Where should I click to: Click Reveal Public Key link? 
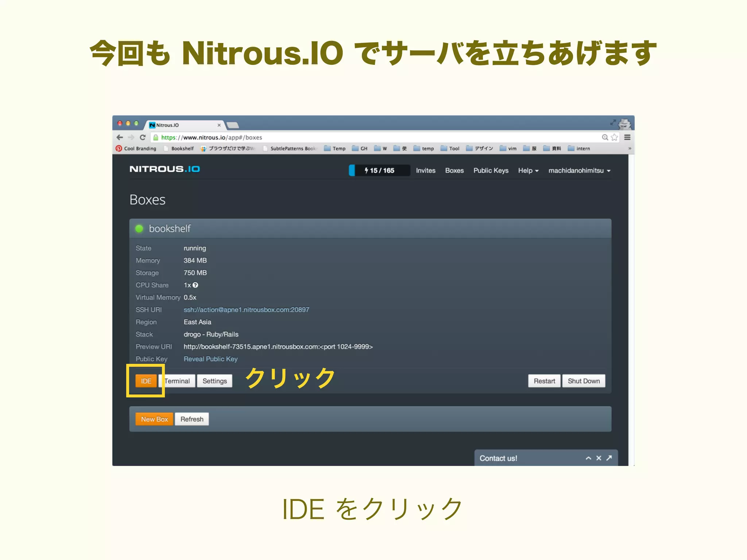click(210, 359)
